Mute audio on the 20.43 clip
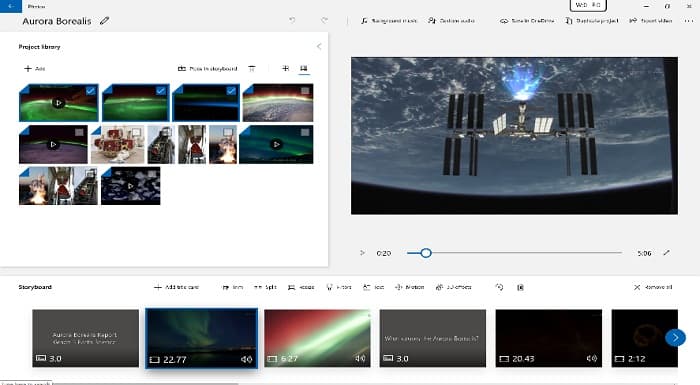The image size is (700, 385). tap(592, 358)
